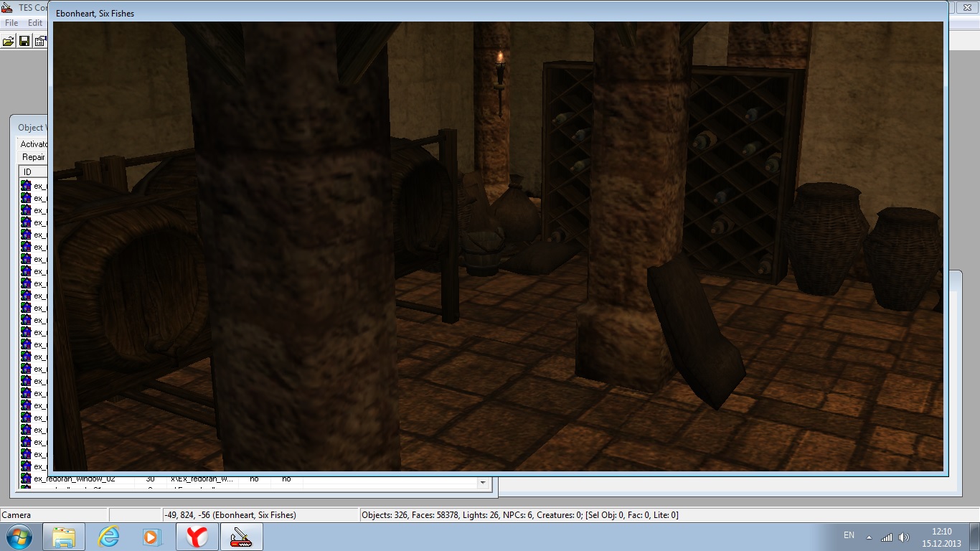Screen dimensions: 980x551
Task: Click the volume speaker tray icon
Action: click(903, 537)
